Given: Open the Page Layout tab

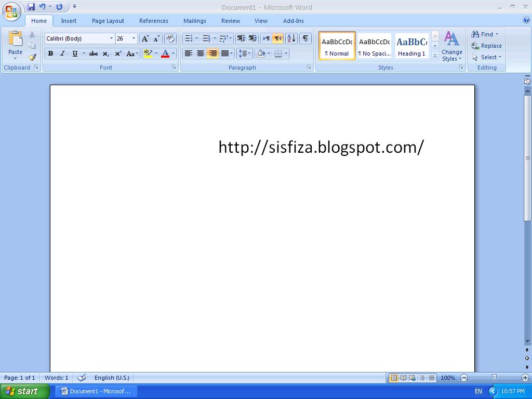Looking at the screenshot, I should (108, 21).
